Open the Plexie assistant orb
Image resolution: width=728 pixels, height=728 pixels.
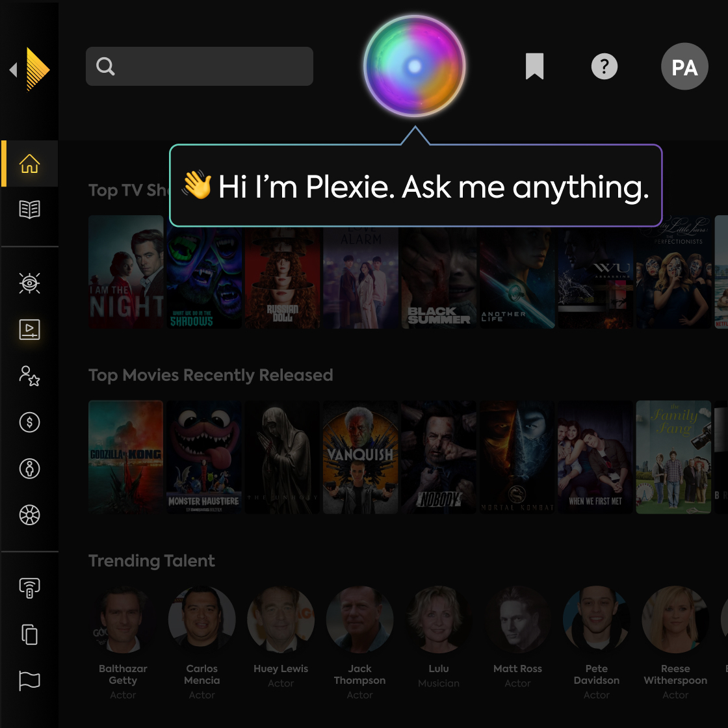pos(414,66)
